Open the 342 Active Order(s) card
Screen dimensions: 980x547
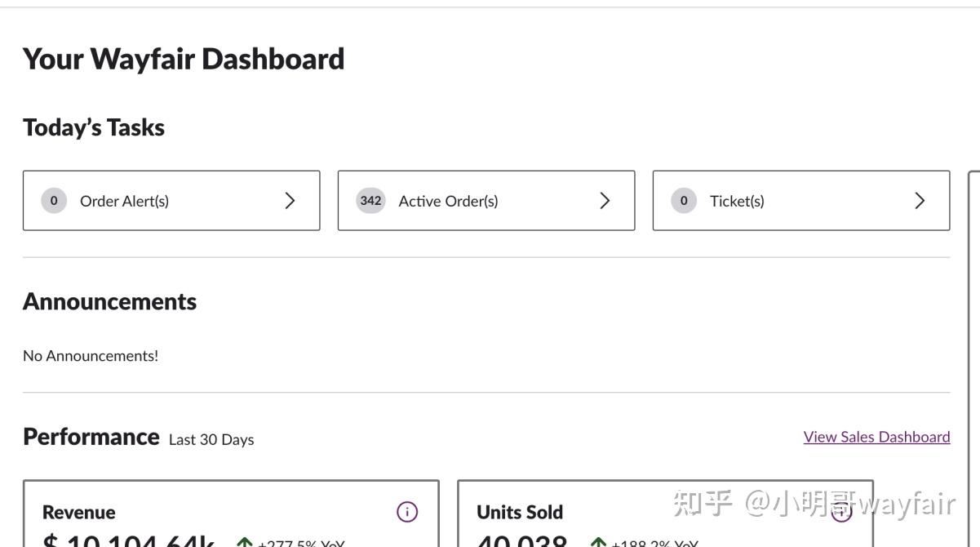point(486,201)
